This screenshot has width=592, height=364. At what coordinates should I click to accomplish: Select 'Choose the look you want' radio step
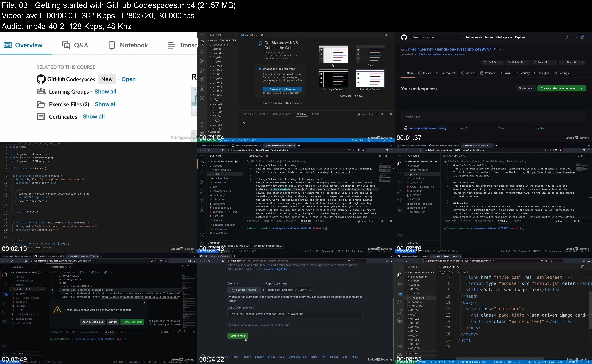tap(260, 69)
